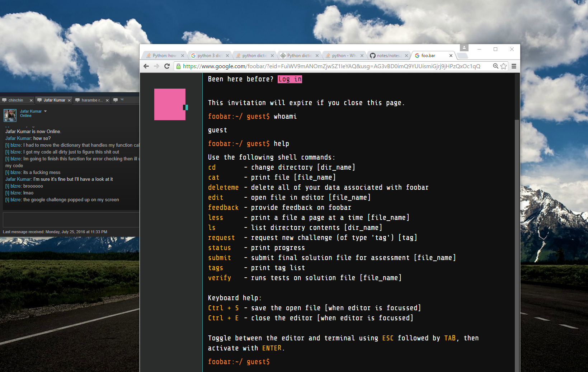
Task: Click the chat message input box
Action: click(x=71, y=220)
